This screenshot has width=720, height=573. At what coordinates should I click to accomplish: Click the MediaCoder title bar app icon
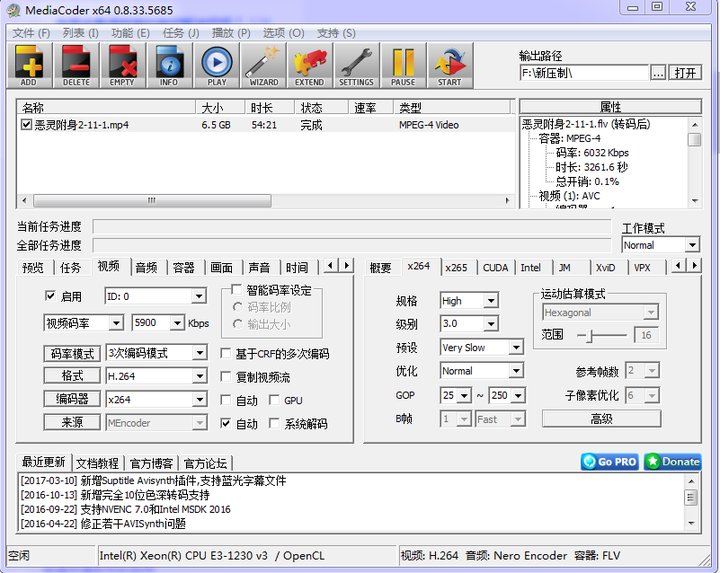tap(15, 10)
